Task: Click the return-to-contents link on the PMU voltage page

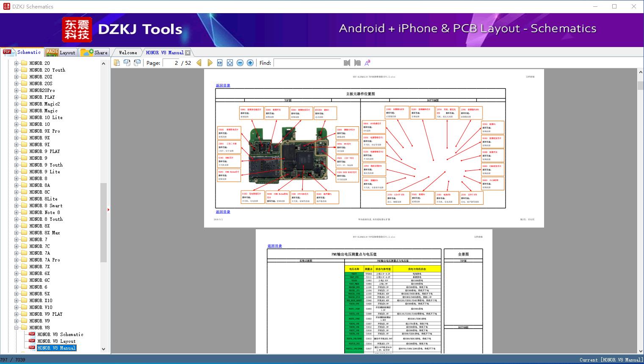Action: (x=275, y=246)
